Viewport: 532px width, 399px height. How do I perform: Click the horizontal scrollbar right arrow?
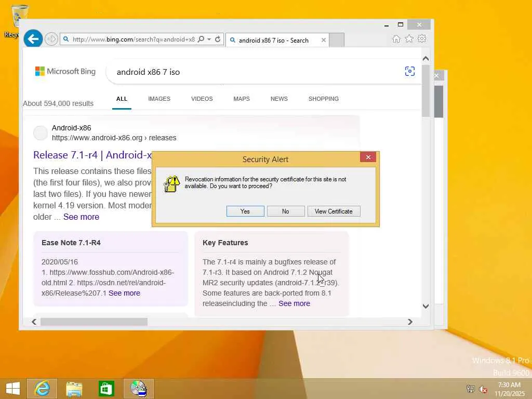(410, 322)
